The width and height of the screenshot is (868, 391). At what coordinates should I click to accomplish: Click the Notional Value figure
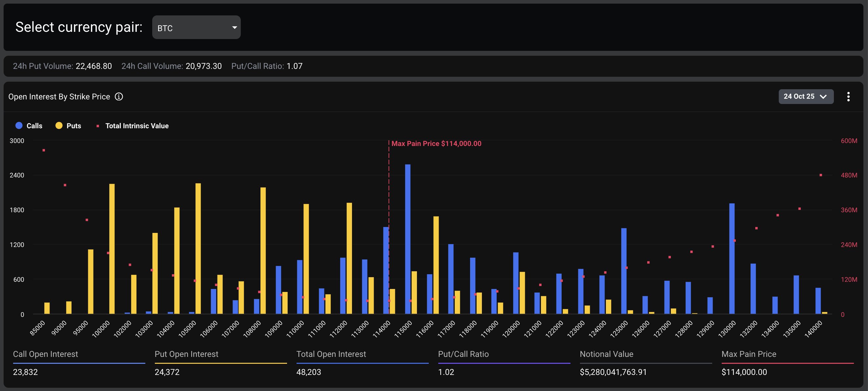(x=613, y=372)
